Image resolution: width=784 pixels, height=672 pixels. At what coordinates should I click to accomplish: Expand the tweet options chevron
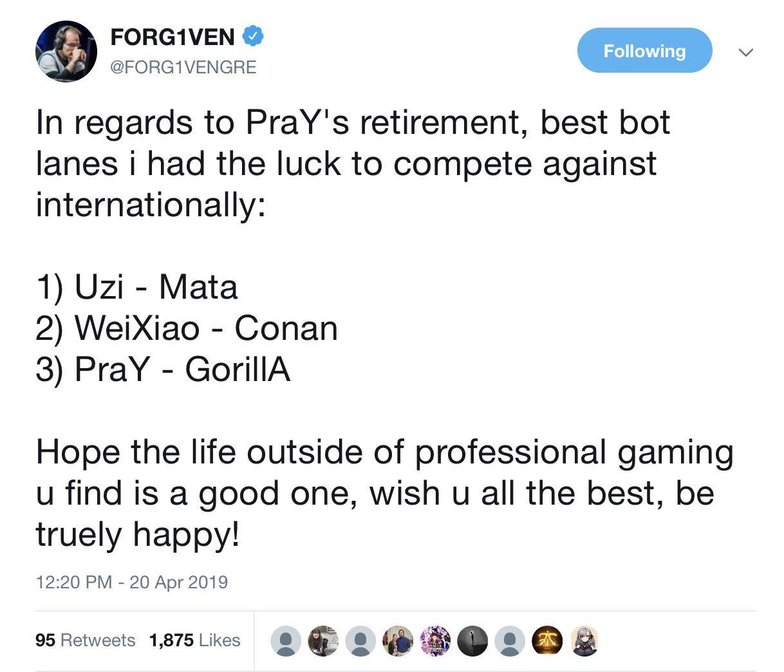click(x=745, y=52)
